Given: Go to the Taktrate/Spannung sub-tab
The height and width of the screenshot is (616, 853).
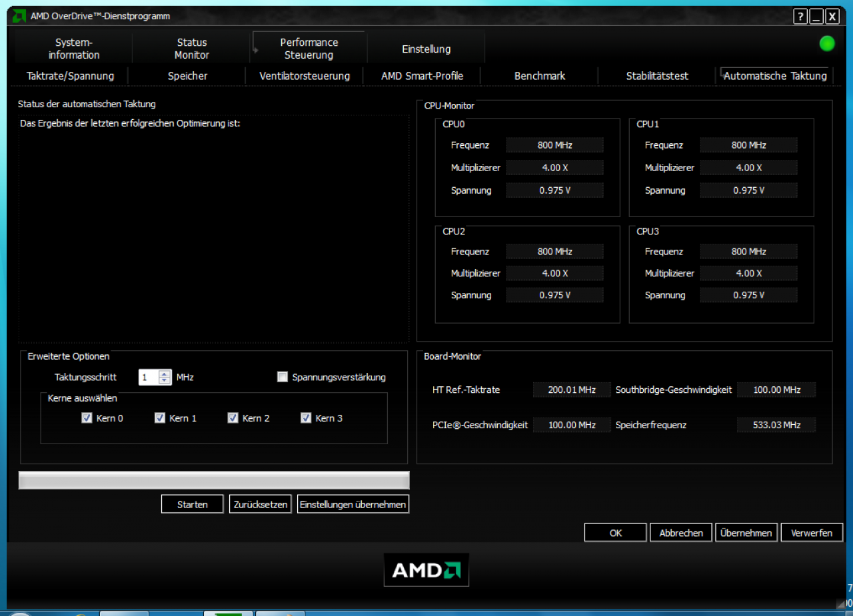Looking at the screenshot, I should click(x=70, y=76).
